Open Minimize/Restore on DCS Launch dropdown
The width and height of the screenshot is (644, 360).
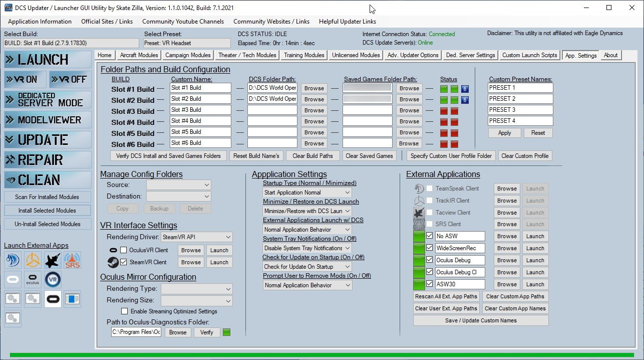[307, 211]
